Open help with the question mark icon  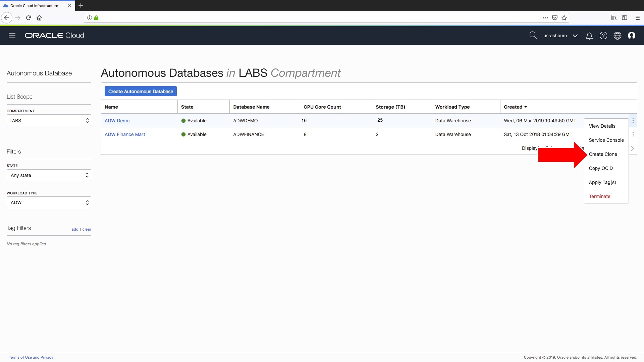(603, 36)
